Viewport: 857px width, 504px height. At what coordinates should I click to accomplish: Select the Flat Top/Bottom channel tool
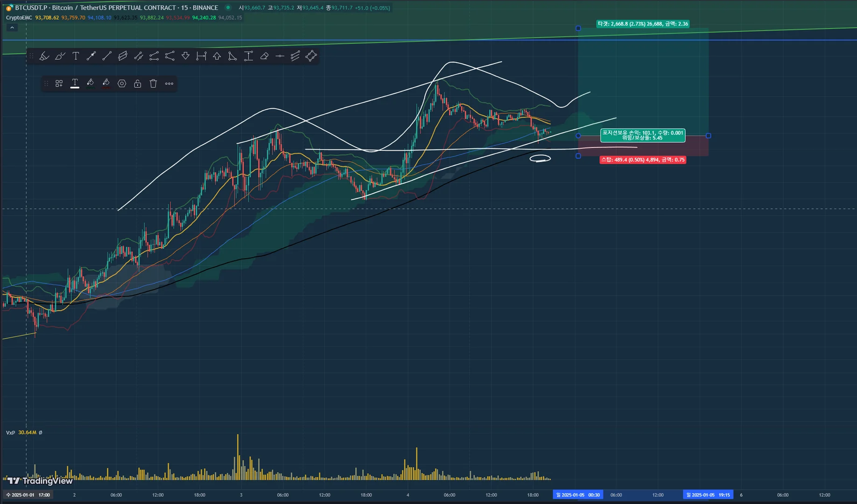tap(154, 56)
